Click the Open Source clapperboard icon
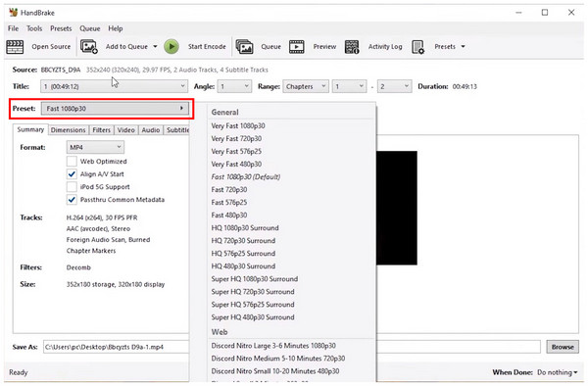 click(x=15, y=47)
